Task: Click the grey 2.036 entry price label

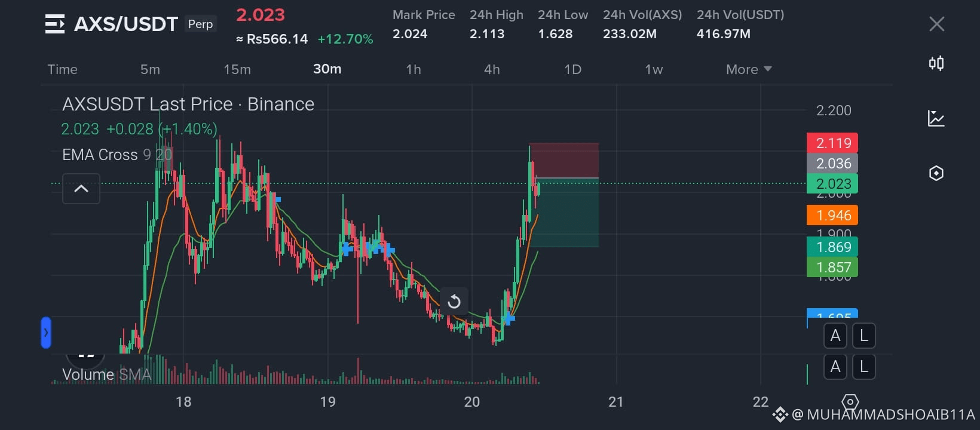Action: click(832, 164)
